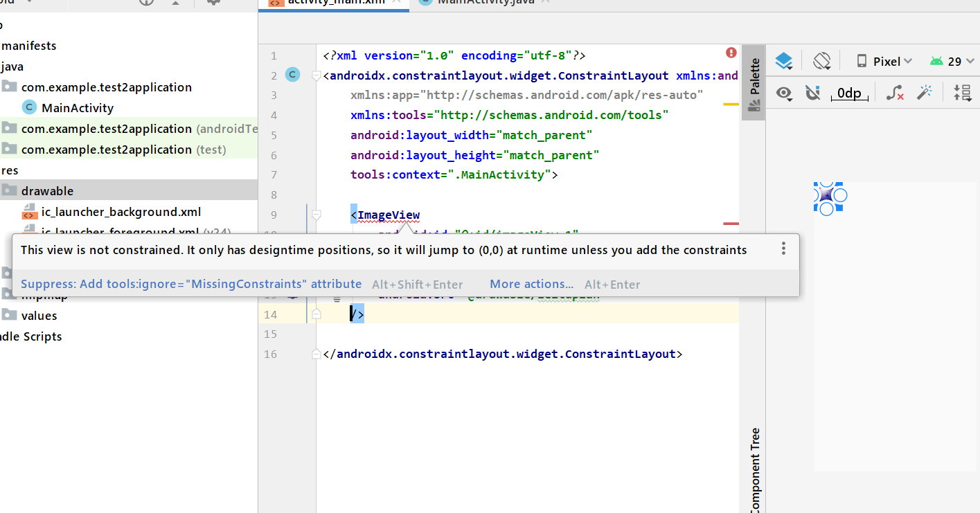Open the tooltip's three-dot options menu
980x513 pixels.
click(783, 248)
